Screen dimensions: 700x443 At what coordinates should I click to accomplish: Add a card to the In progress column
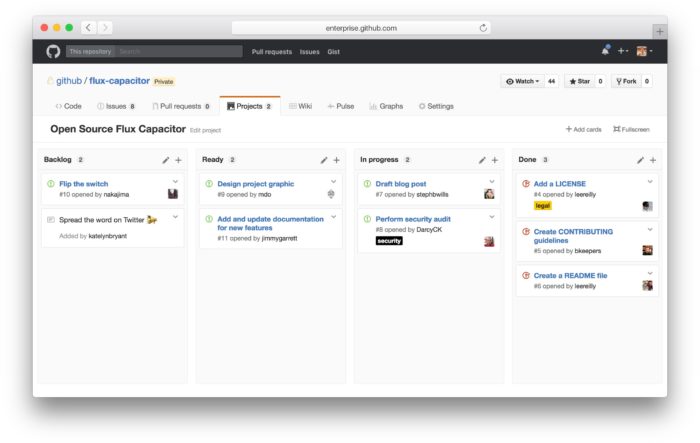coord(495,160)
